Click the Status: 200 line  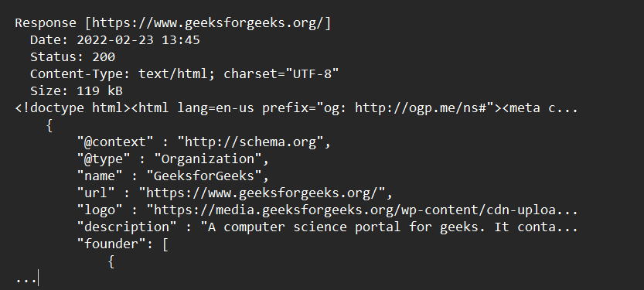pos(73,57)
